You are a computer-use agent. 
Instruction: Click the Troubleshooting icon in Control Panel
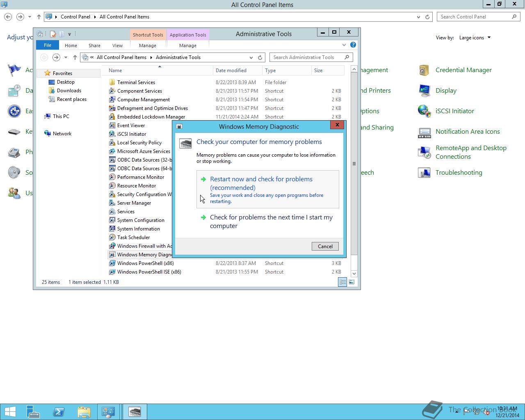[424, 173]
